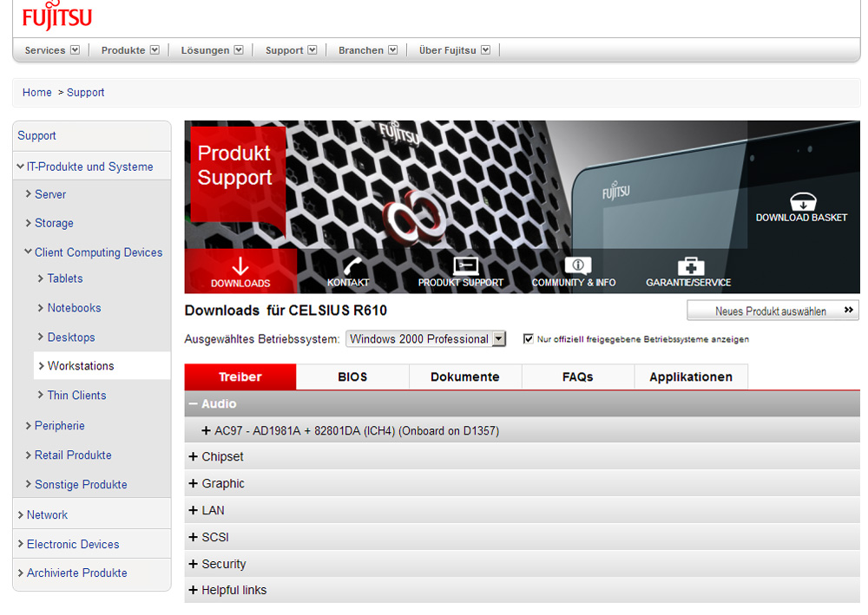This screenshot has height=615, width=868.
Task: Expand the SCSI driver category
Action: [194, 536]
